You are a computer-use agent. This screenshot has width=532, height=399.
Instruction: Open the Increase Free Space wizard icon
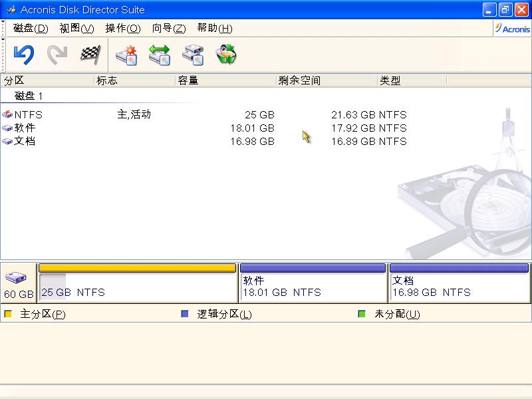160,55
